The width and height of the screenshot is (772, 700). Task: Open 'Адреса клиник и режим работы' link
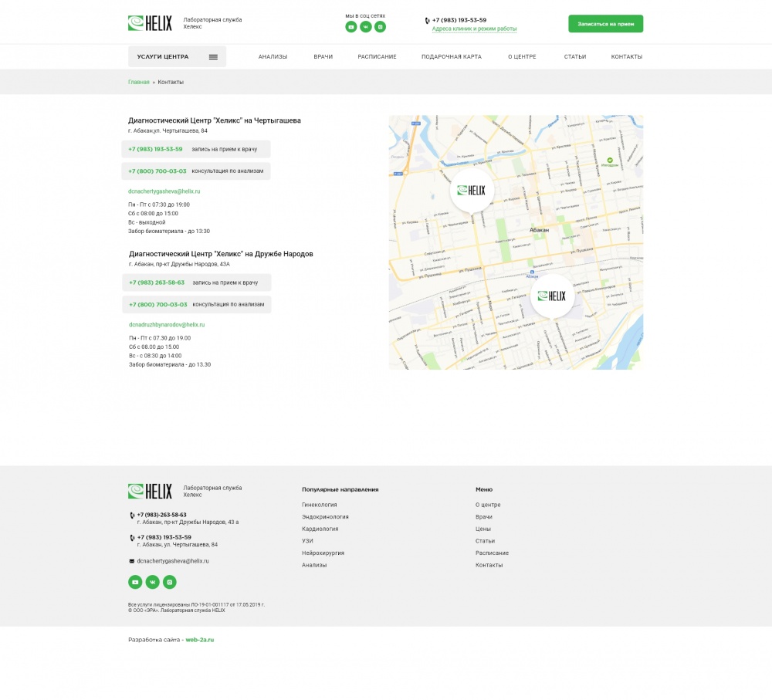(474, 29)
